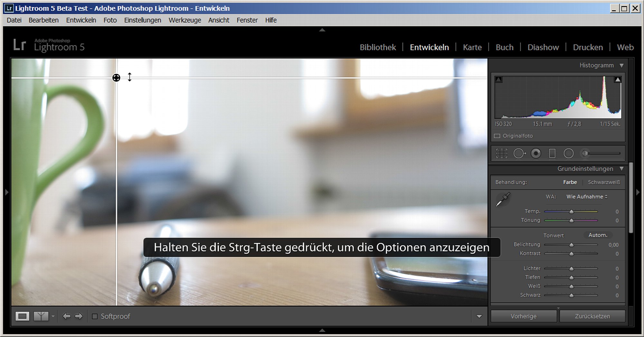Open the Datei menu

coord(14,20)
